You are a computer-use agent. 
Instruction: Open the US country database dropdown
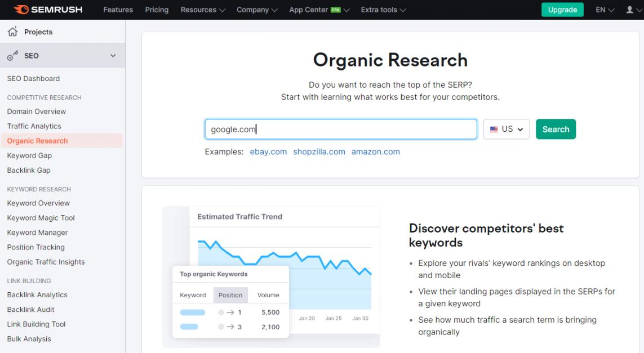point(507,129)
